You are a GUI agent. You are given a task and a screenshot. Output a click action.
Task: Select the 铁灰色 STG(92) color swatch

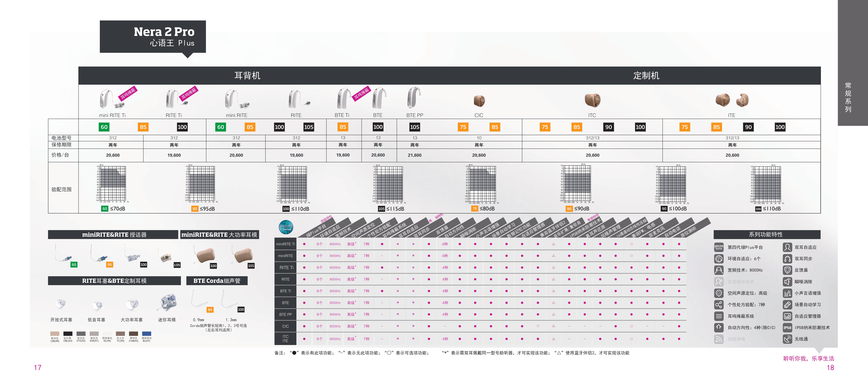pos(81,334)
